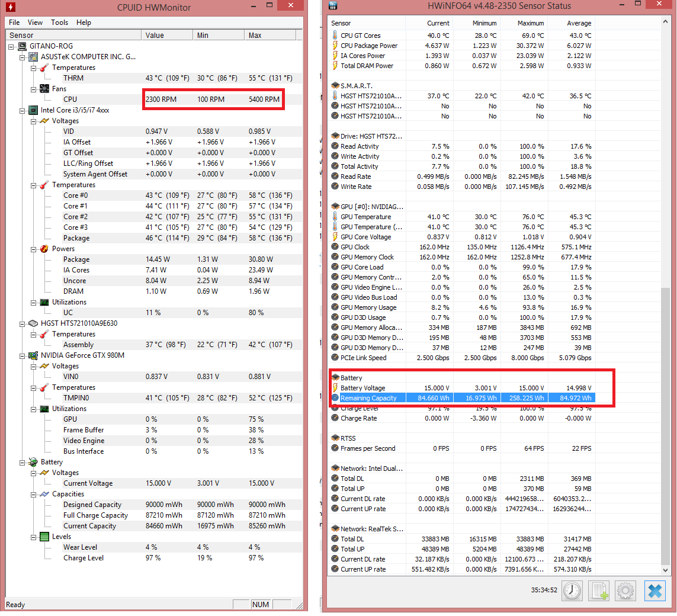Collapse the Intel Core i3/i5/i7 4xxx node
This screenshot has height=616, width=677.
(x=22, y=111)
